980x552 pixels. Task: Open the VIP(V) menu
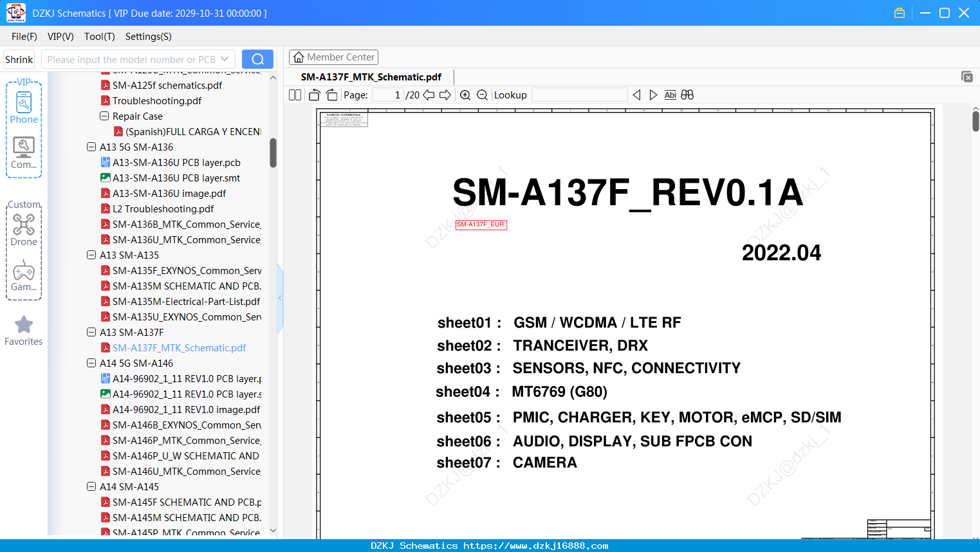pyautogui.click(x=60, y=37)
